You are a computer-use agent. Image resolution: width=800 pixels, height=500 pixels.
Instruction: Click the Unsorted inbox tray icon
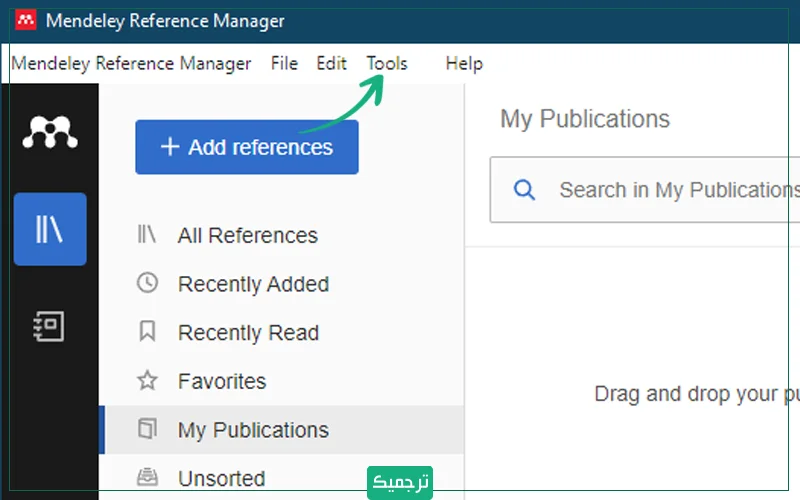(x=147, y=477)
